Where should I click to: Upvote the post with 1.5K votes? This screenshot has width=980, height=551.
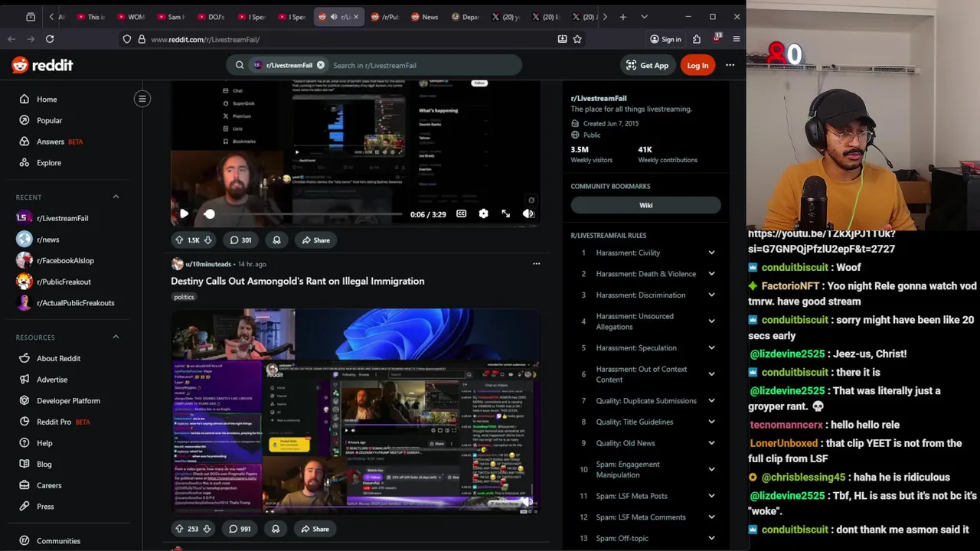[179, 240]
